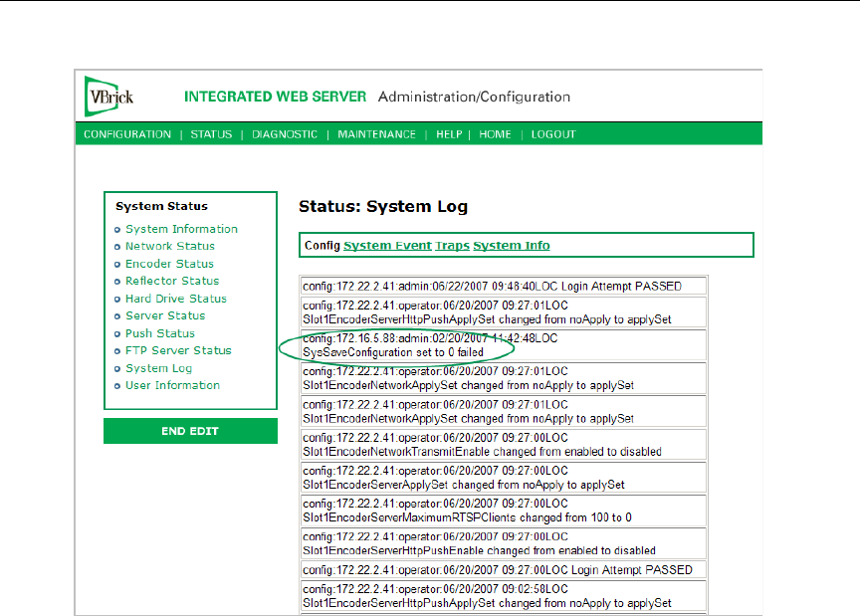Screen dimensions: 860x616
Task: Click the bullet beside Network Status
Action: (116, 248)
